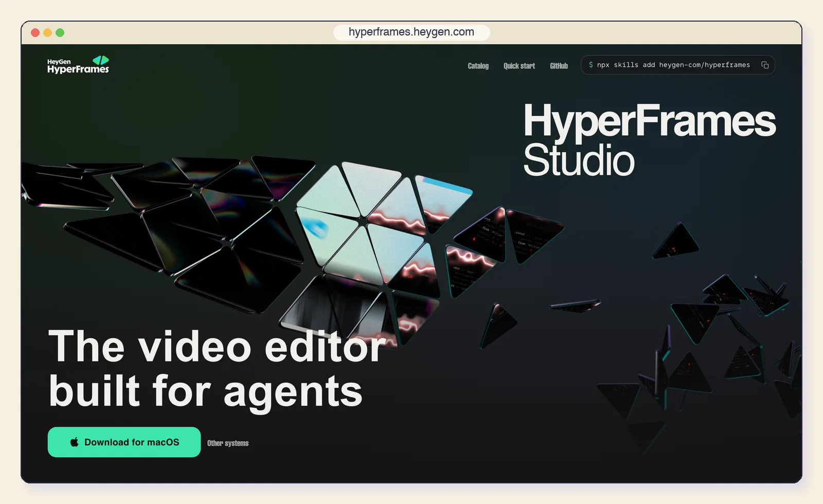
Task: Minimize the window with yellow button
Action: [48, 33]
